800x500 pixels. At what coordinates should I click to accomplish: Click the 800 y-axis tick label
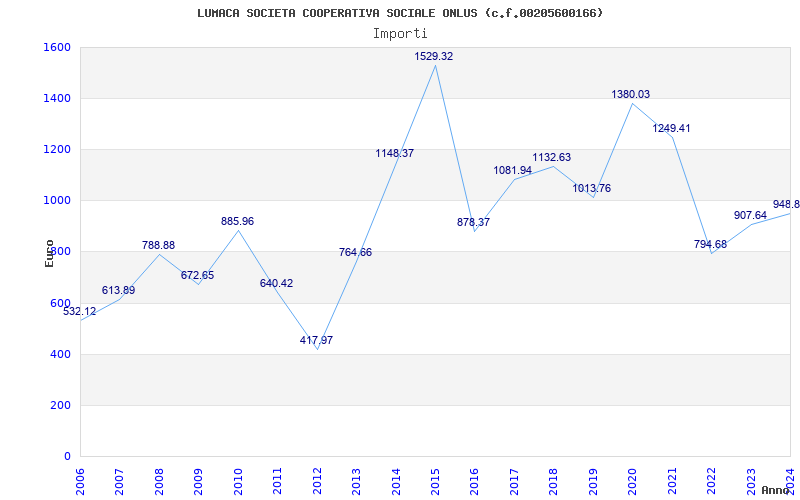pos(61,252)
